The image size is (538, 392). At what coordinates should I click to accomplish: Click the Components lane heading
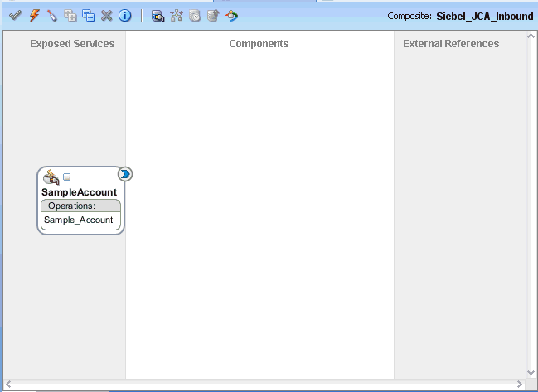259,44
